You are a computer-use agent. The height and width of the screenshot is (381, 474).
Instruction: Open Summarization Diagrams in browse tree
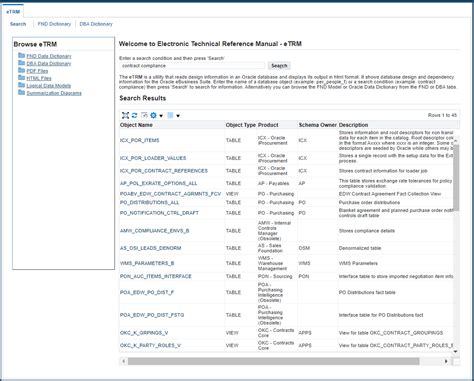[54, 93]
